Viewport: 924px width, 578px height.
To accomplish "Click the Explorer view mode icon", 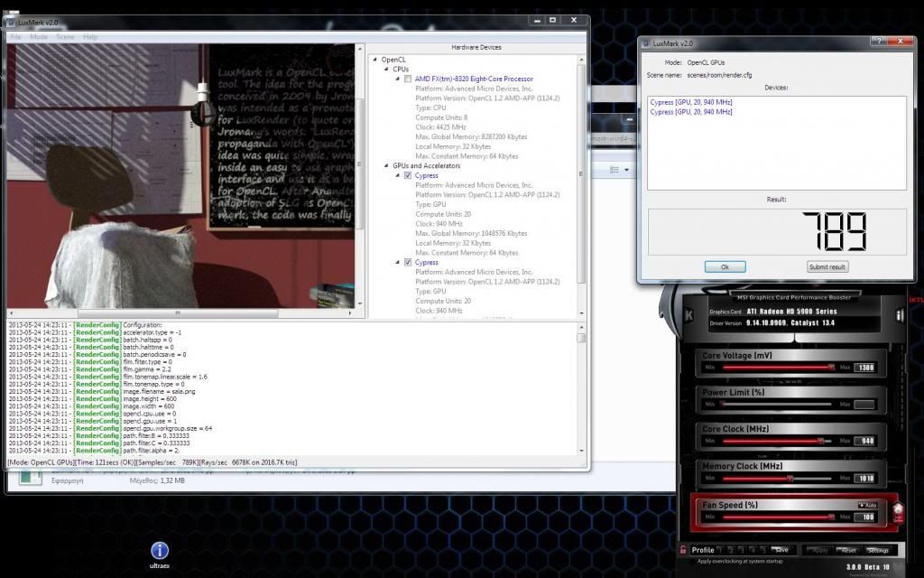I will pos(614,170).
